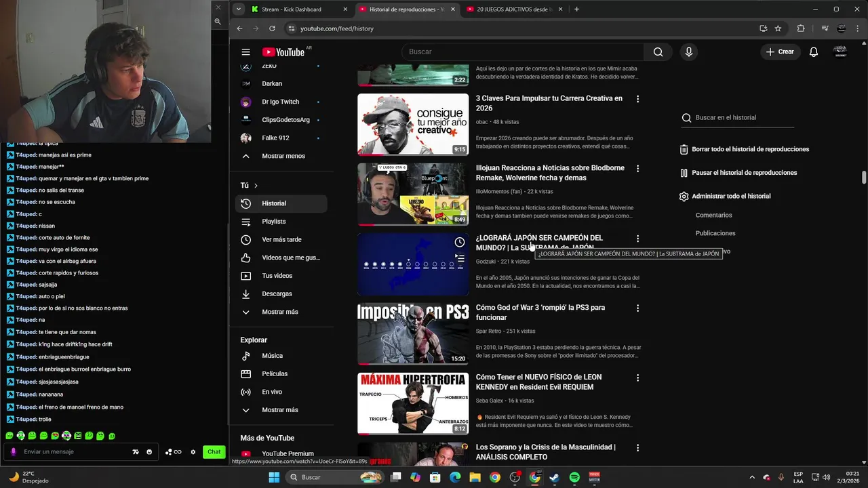The width and height of the screenshot is (868, 488).
Task: Click the Windows Start button
Action: point(274,477)
